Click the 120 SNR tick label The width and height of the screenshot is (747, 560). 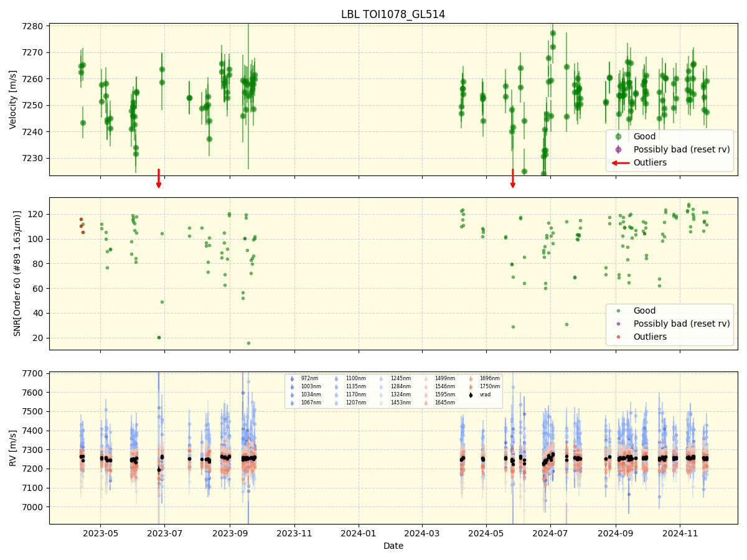tap(37, 214)
